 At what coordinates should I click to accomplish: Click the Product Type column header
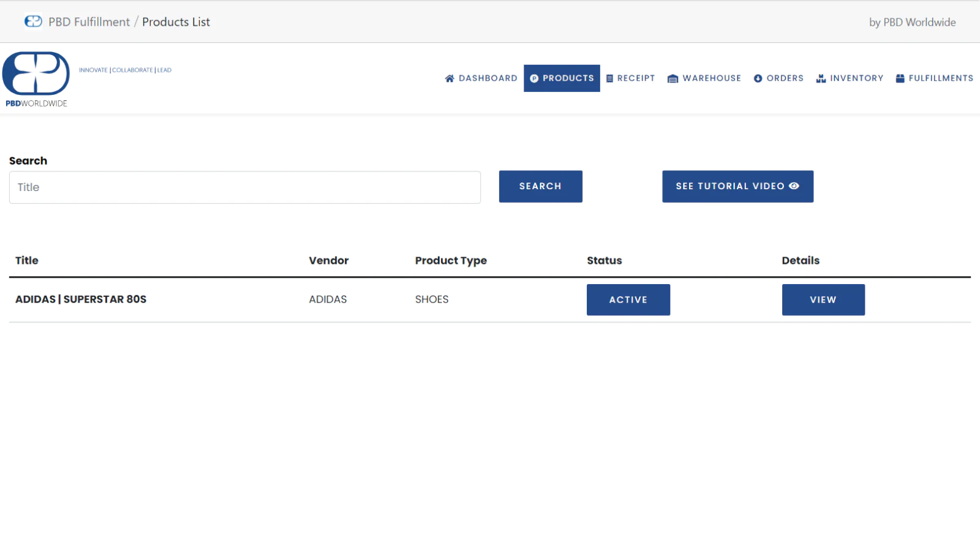451,260
